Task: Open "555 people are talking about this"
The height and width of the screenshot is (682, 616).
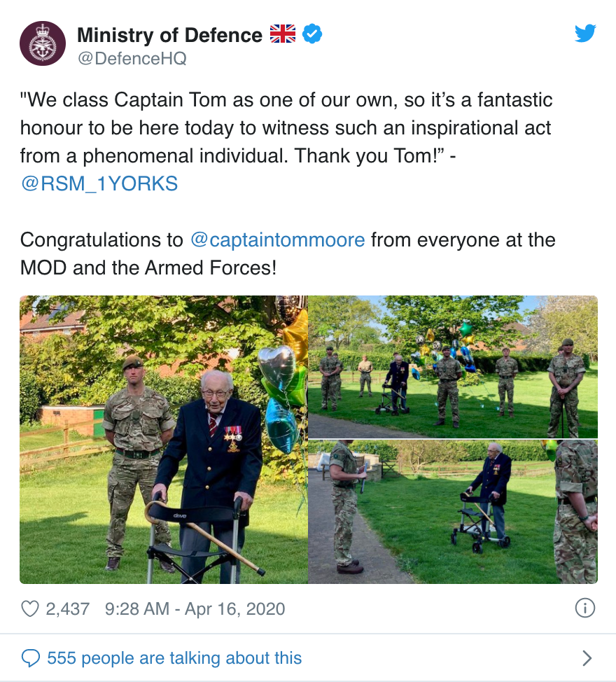Action: coord(174,658)
